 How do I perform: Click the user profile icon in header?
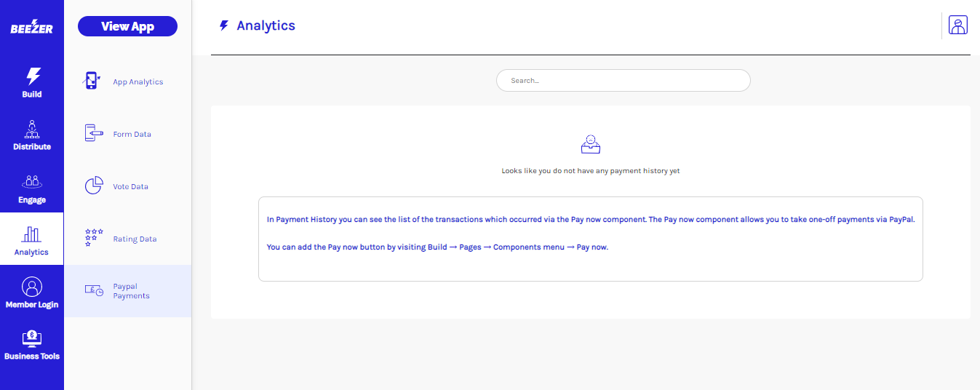point(958,25)
